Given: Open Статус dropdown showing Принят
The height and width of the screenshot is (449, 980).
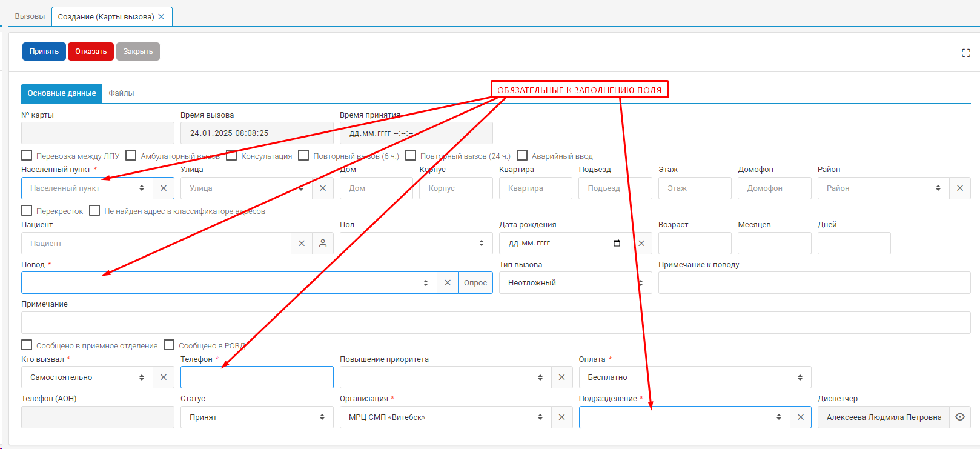Looking at the screenshot, I should tap(257, 417).
